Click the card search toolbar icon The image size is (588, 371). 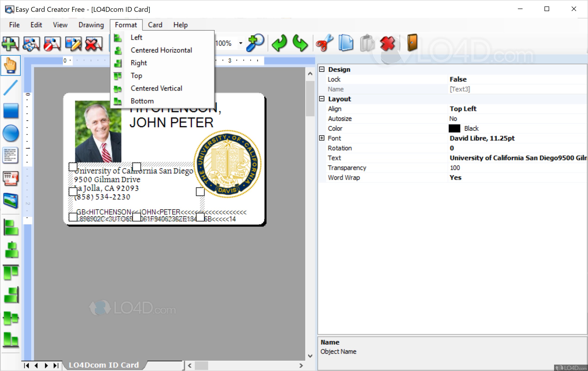click(31, 44)
